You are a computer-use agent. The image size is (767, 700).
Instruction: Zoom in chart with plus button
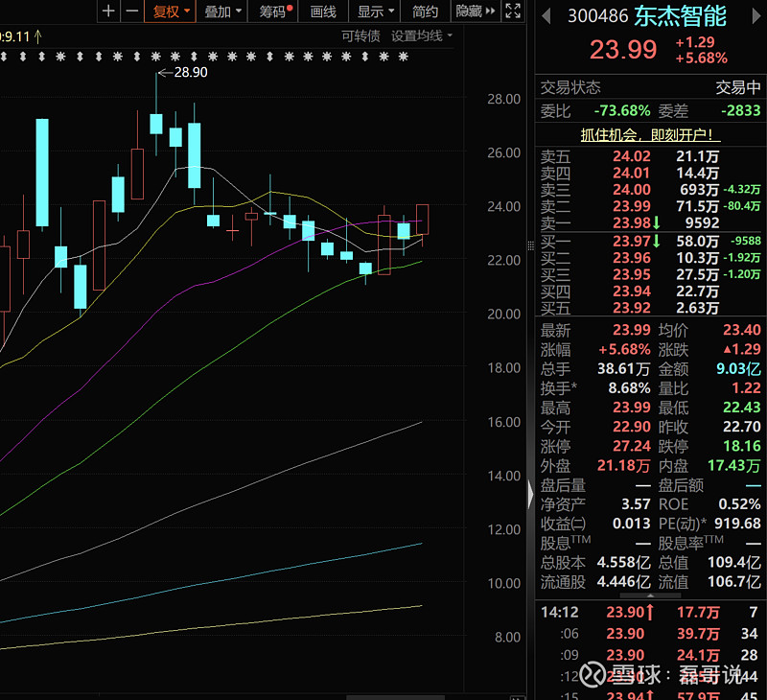pos(108,11)
